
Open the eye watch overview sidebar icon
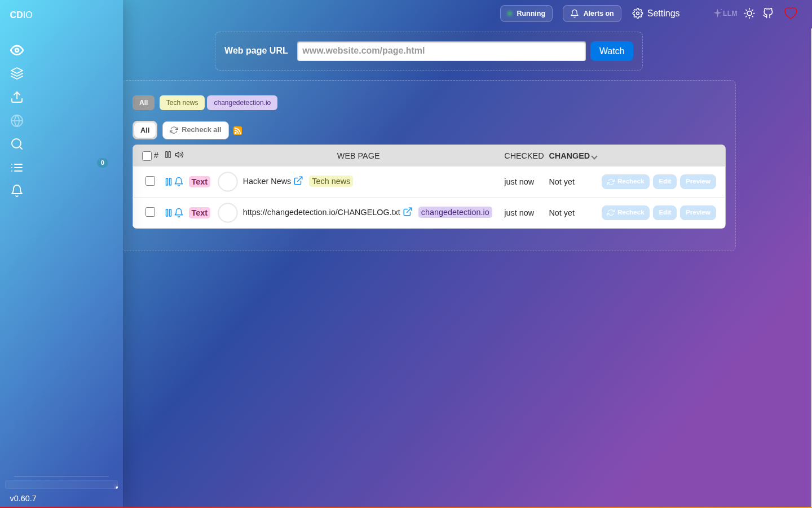[17, 50]
